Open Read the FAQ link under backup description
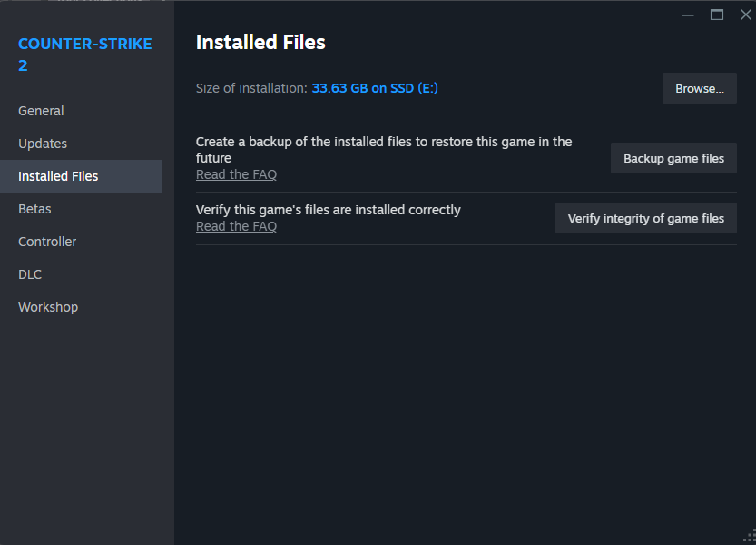756x545 pixels. pyautogui.click(x=236, y=174)
